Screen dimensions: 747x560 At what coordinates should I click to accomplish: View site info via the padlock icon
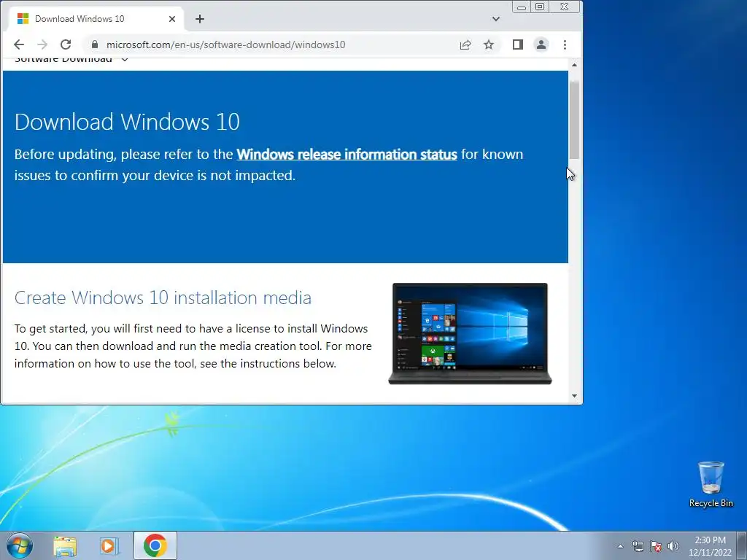(94, 44)
